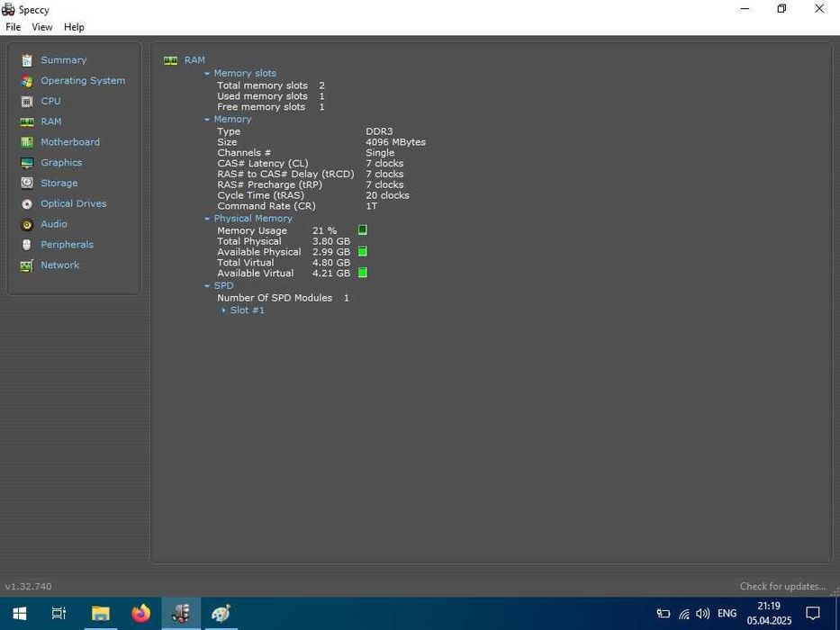Switch to Motherboard section
840x630 pixels.
(70, 142)
